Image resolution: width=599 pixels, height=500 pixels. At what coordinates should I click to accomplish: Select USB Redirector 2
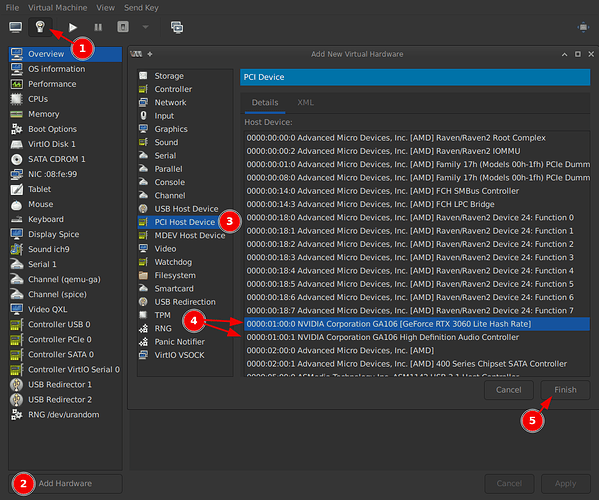pyautogui.click(x=65, y=400)
